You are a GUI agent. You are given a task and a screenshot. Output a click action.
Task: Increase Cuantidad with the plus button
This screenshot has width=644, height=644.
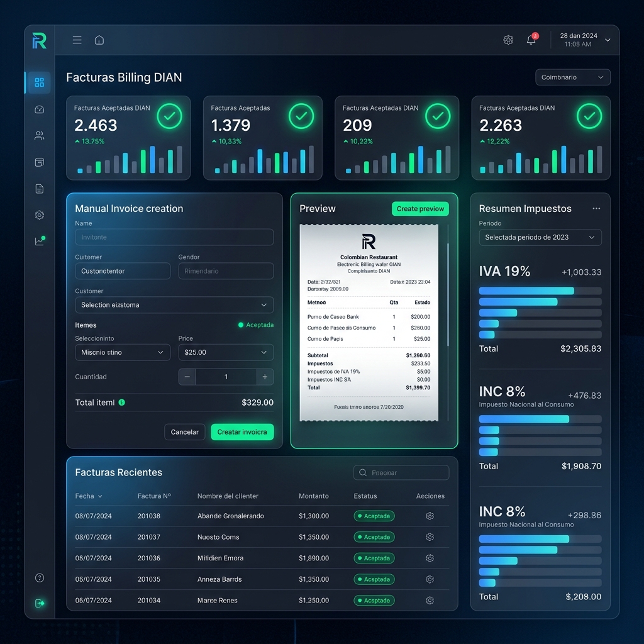265,377
